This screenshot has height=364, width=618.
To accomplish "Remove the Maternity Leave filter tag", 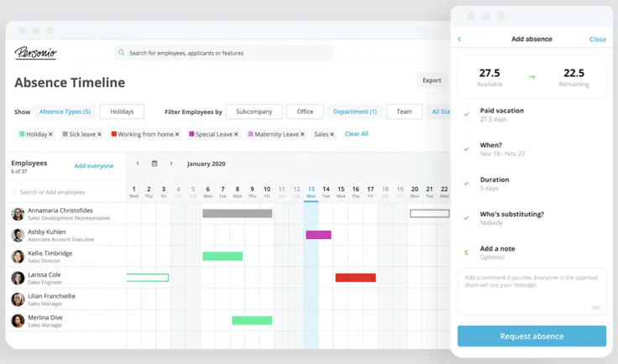I will (302, 134).
